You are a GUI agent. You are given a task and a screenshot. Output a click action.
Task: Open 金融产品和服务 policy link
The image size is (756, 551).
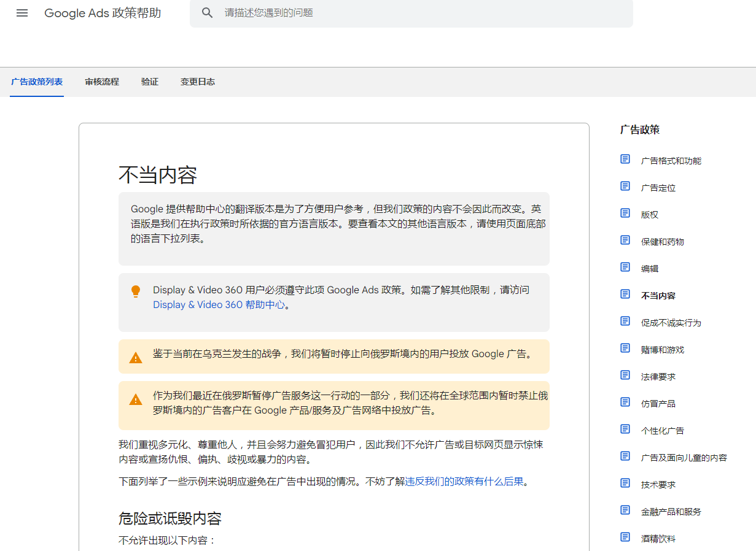coord(671,512)
